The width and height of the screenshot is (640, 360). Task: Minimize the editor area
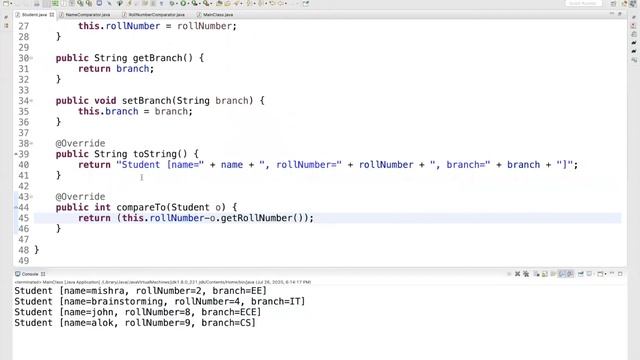coord(612,14)
